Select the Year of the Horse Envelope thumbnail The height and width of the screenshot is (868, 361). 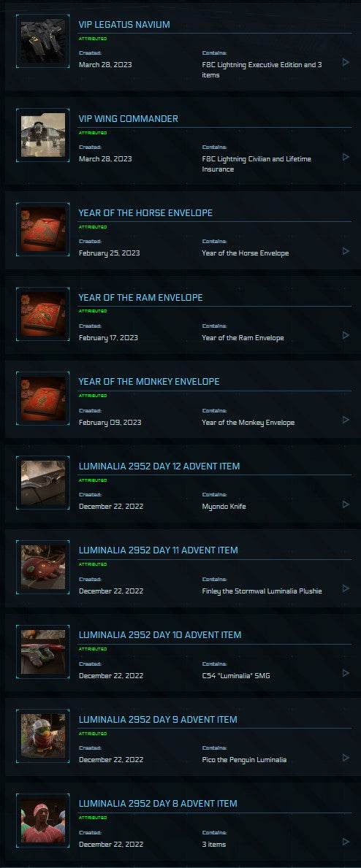(43, 230)
